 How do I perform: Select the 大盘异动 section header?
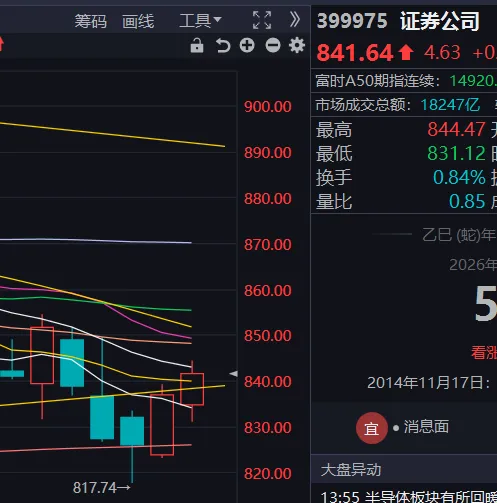(x=351, y=470)
